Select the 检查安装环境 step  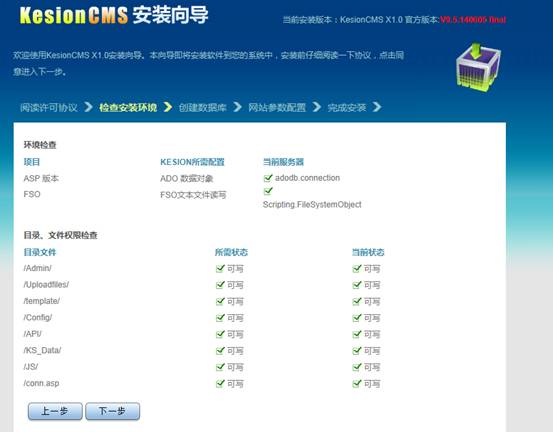coord(128,107)
